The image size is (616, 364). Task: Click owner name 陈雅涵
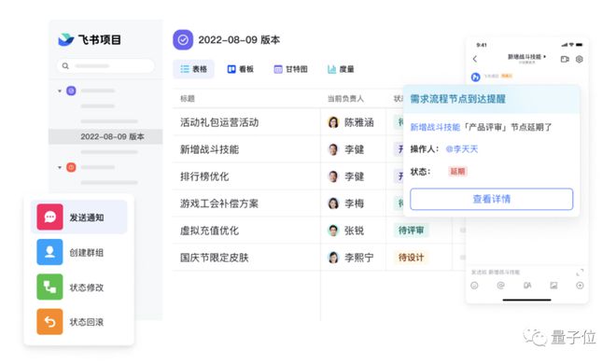(359, 122)
